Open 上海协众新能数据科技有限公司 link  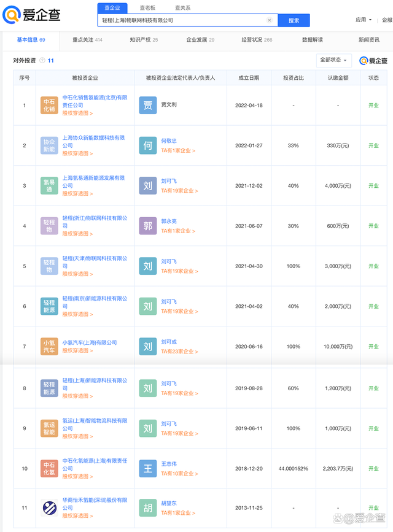point(93,142)
